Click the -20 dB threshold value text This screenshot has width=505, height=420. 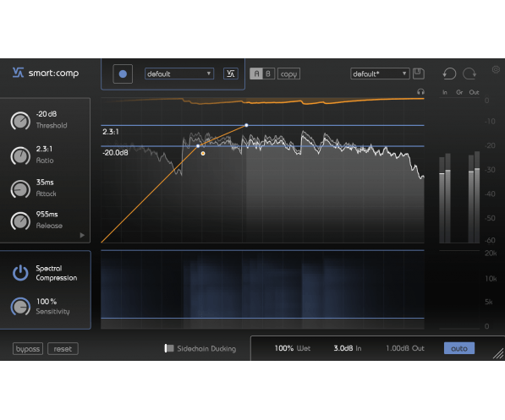pos(47,114)
